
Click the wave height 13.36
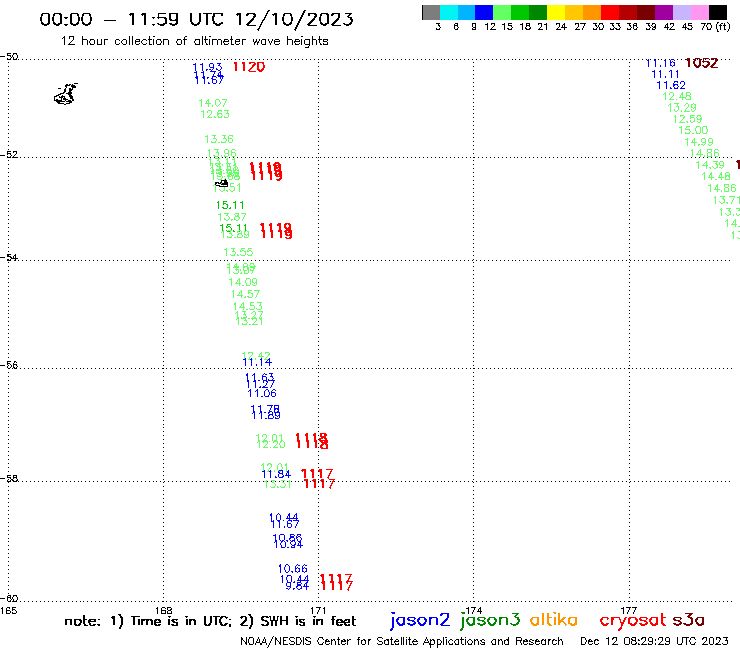(219, 139)
